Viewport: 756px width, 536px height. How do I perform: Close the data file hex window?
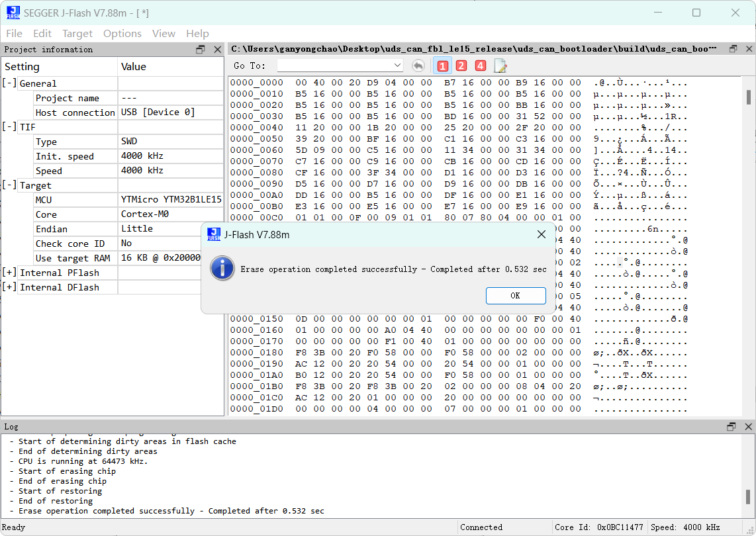coord(749,49)
